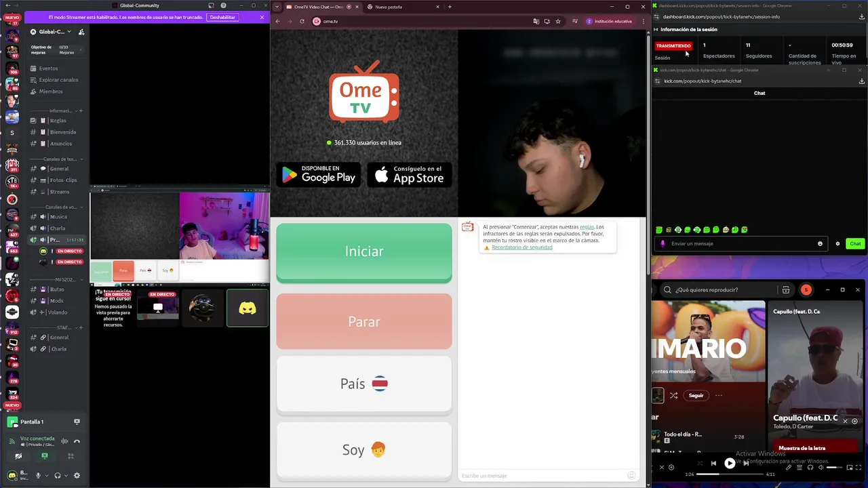Disconnect from Discord voice call
This screenshot has height=488, width=868.
(77, 441)
